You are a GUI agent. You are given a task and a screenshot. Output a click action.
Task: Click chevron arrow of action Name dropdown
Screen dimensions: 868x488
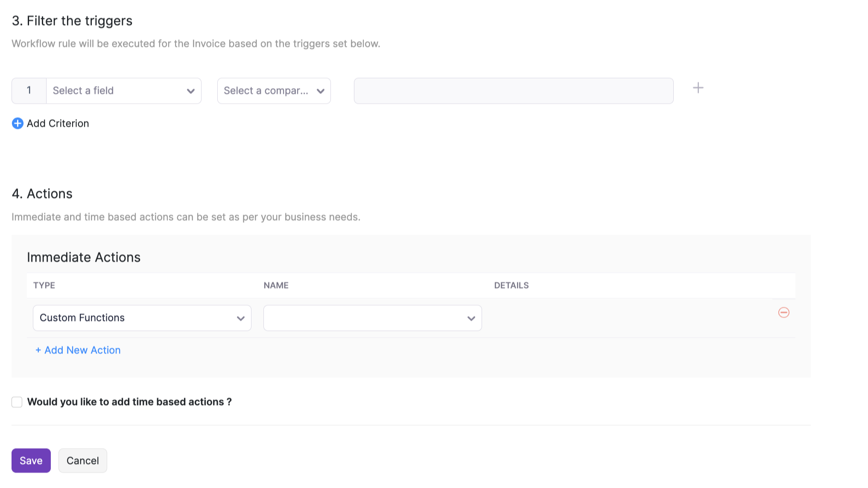471,319
